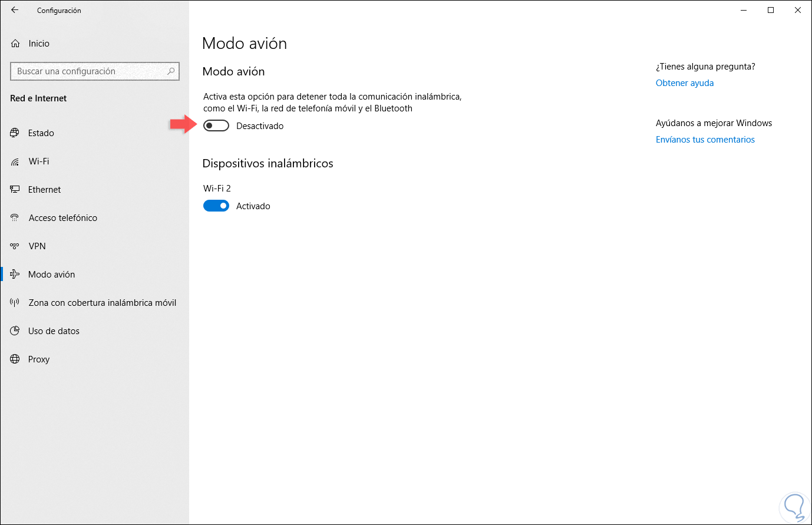
Task: Disable the Wi-Fi 2 wireless device switch
Action: [x=216, y=206]
